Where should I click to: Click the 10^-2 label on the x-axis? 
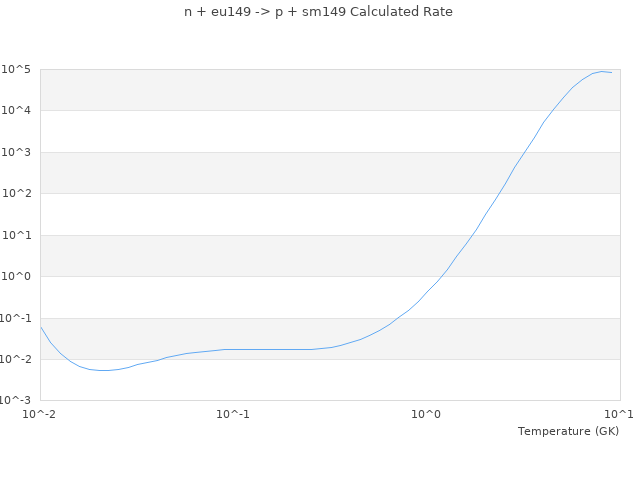40,413
